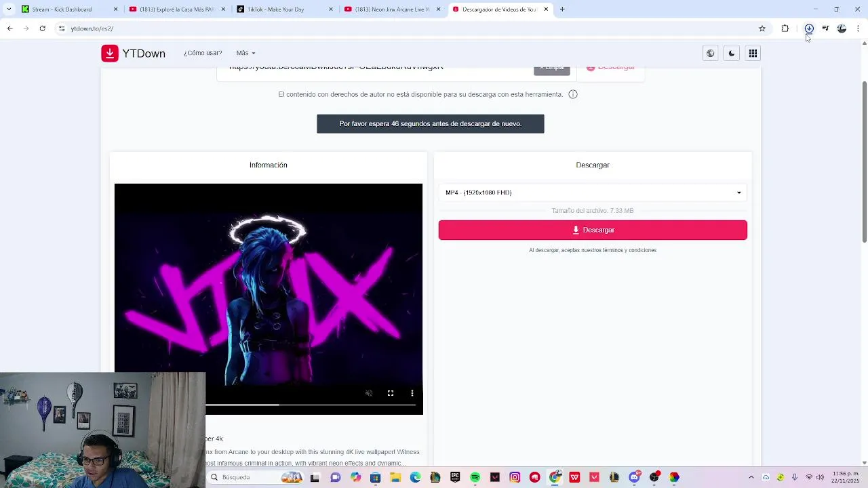The height and width of the screenshot is (488, 868).
Task: Open the MP4 1920x1080 FHD format dropdown
Action: click(x=593, y=192)
